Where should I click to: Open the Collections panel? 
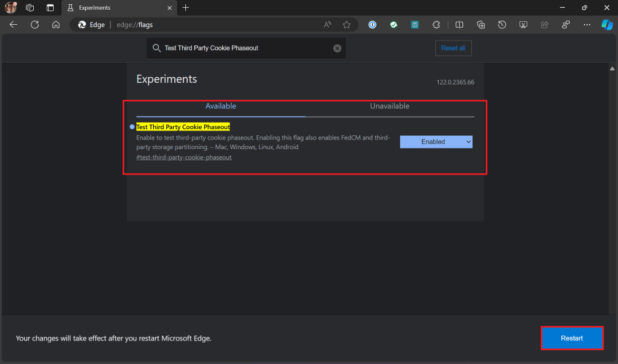click(x=480, y=25)
